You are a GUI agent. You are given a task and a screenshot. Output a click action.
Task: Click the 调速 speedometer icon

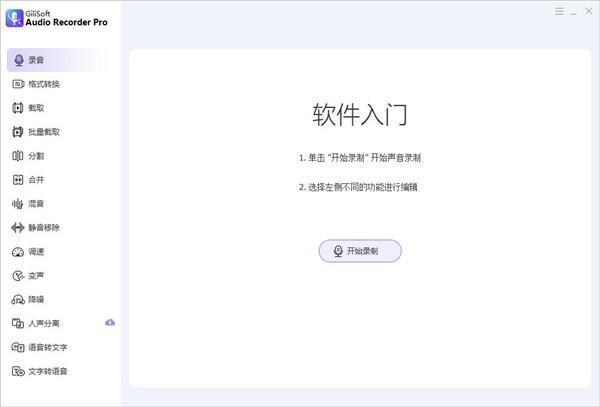tap(18, 252)
